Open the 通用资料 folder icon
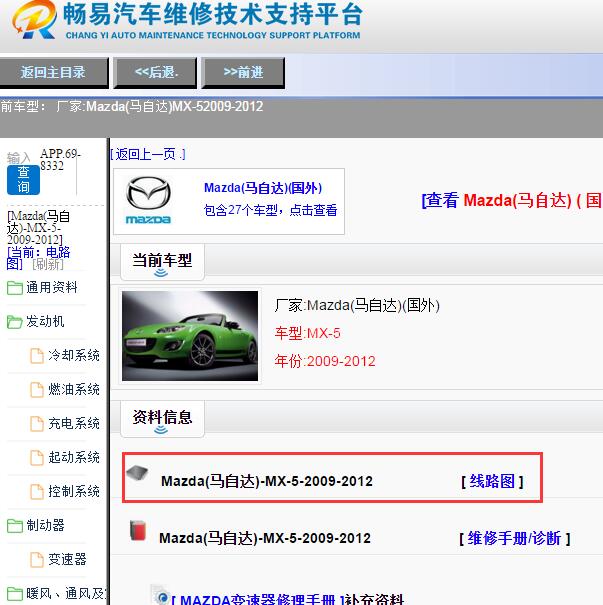Image resolution: width=603 pixels, height=605 pixels. click(15, 287)
